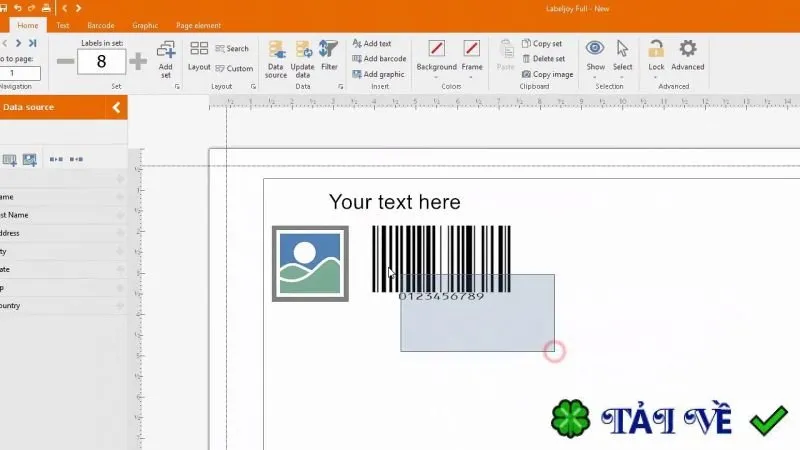800x450 pixels.
Task: Click the Undo icon in title bar
Action: (x=18, y=8)
